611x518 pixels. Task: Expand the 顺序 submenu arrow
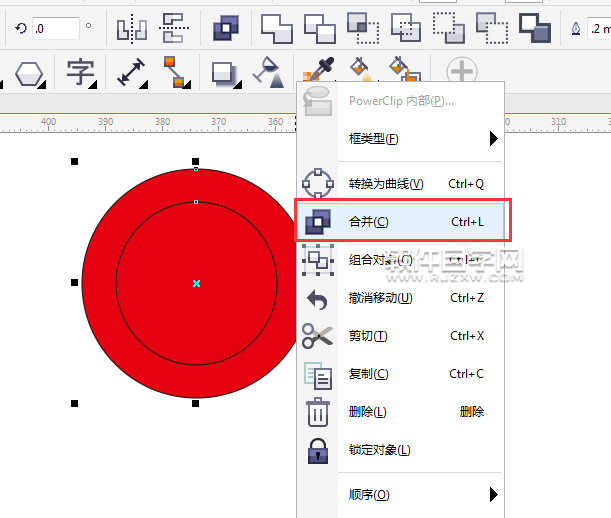tap(494, 494)
